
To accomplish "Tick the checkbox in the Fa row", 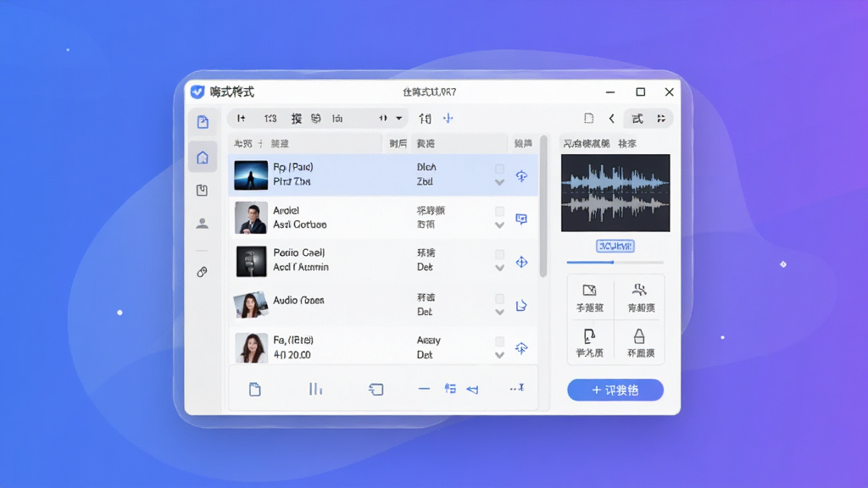I will tap(499, 341).
